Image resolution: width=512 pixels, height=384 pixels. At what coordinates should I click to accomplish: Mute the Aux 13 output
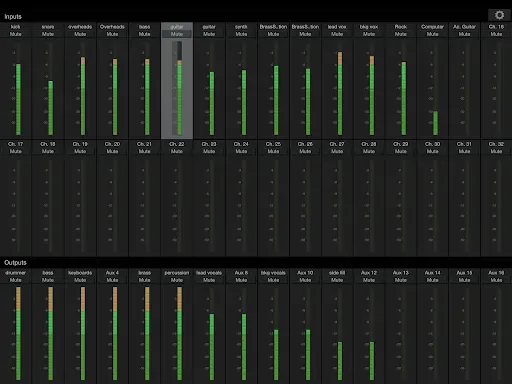point(401,280)
